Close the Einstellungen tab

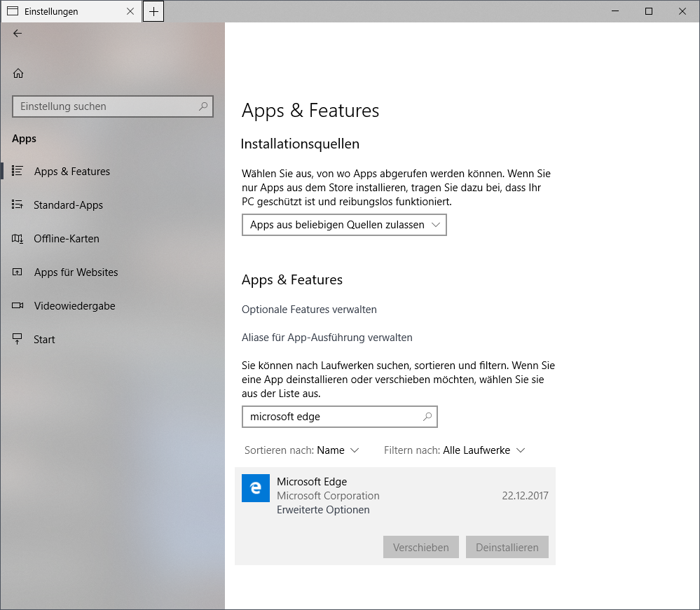point(130,12)
